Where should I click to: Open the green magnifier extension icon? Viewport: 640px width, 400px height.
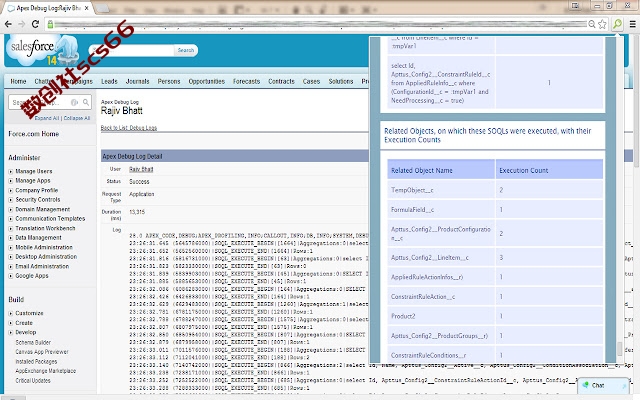618,24
